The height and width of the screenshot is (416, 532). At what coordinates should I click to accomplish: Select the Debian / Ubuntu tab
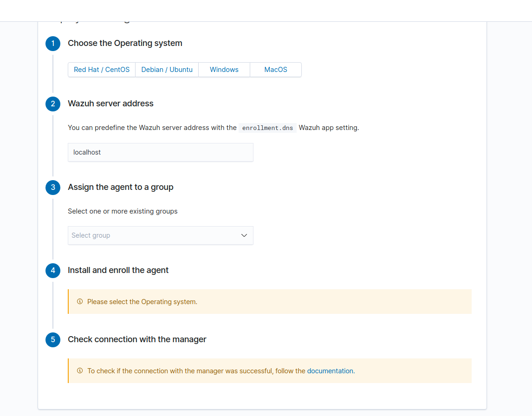point(167,69)
